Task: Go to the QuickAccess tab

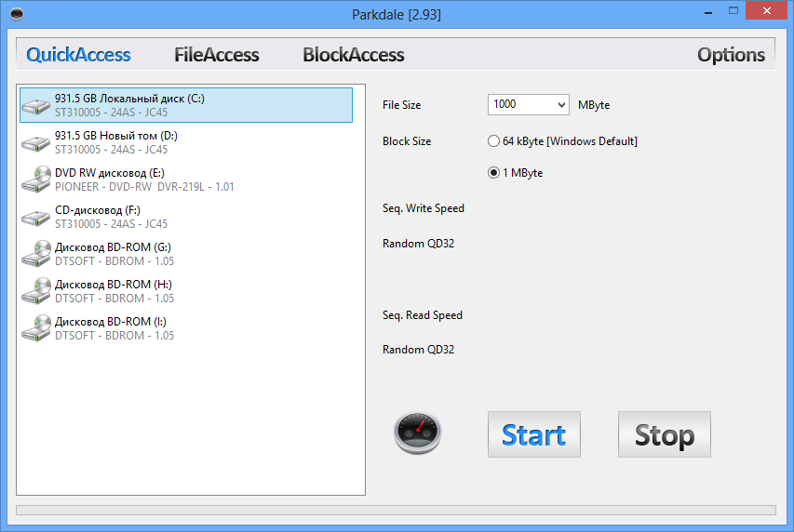Action: (78, 55)
